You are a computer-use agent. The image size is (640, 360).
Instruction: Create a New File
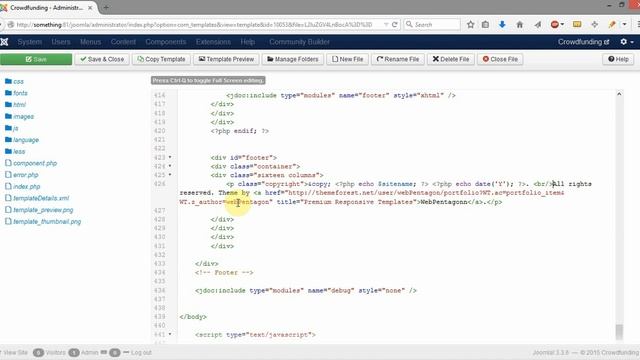point(347,59)
